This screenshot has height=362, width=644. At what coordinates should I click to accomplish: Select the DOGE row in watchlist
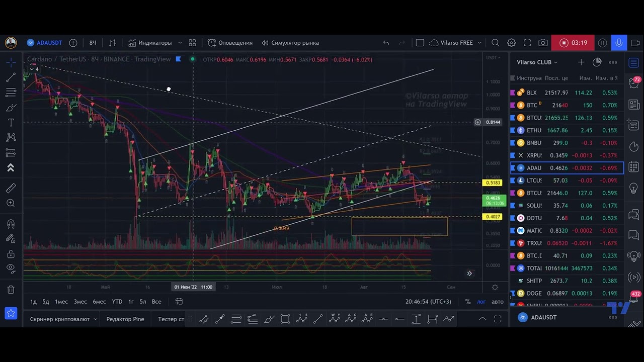click(567, 293)
